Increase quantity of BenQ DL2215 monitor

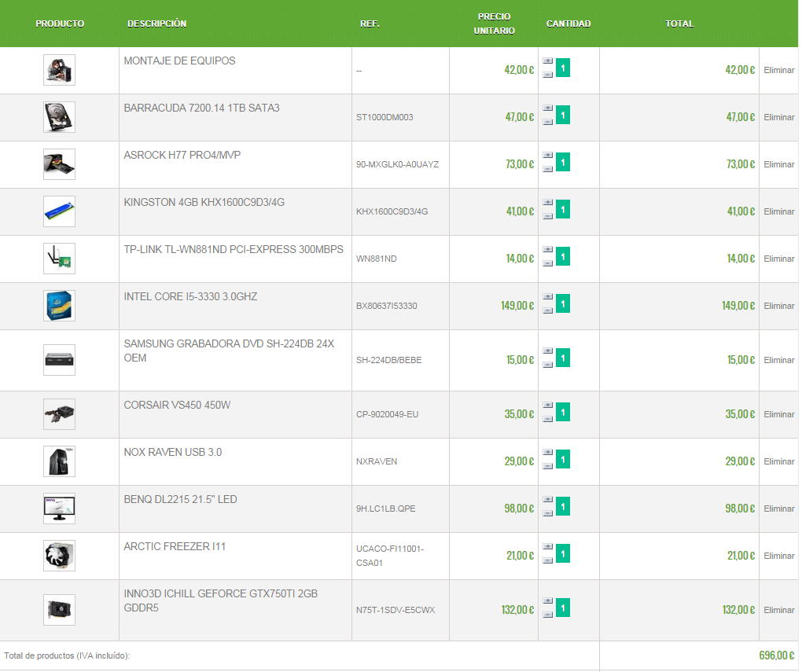pyautogui.click(x=548, y=498)
